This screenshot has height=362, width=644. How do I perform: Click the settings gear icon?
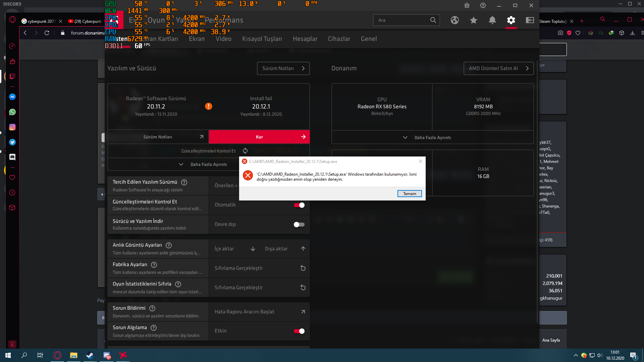pos(511,20)
